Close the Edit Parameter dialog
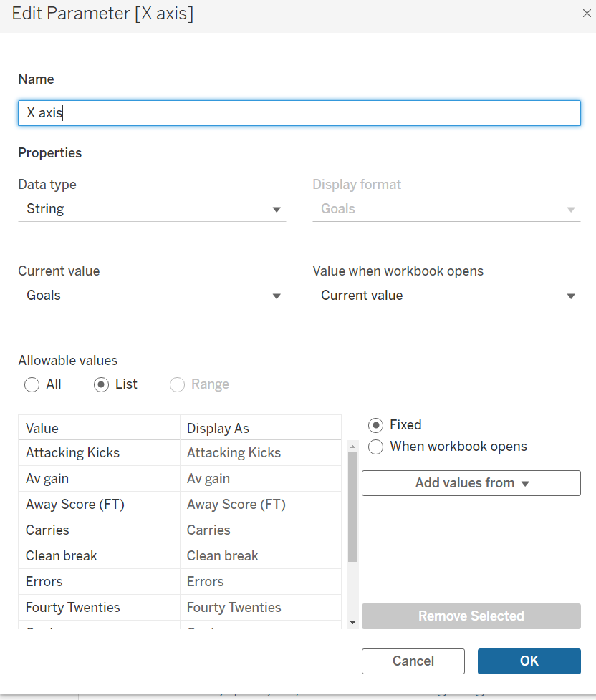The height and width of the screenshot is (700, 596). pos(587,14)
